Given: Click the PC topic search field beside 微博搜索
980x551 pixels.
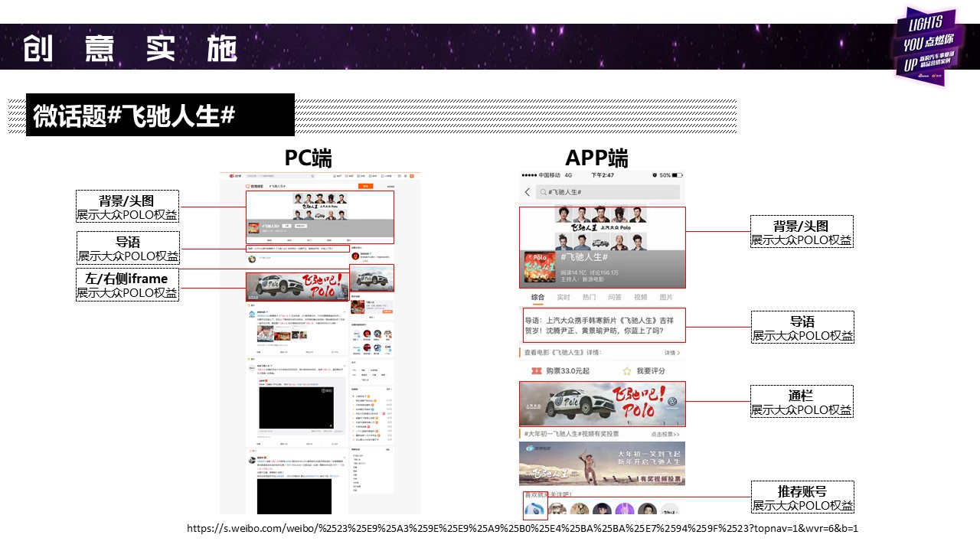Looking at the screenshot, I should pos(312,186).
